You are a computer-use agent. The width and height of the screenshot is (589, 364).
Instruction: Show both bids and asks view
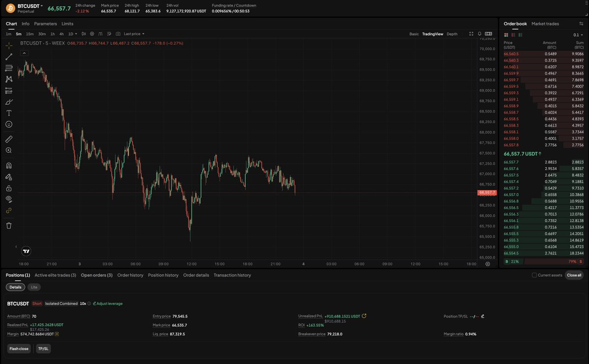506,35
